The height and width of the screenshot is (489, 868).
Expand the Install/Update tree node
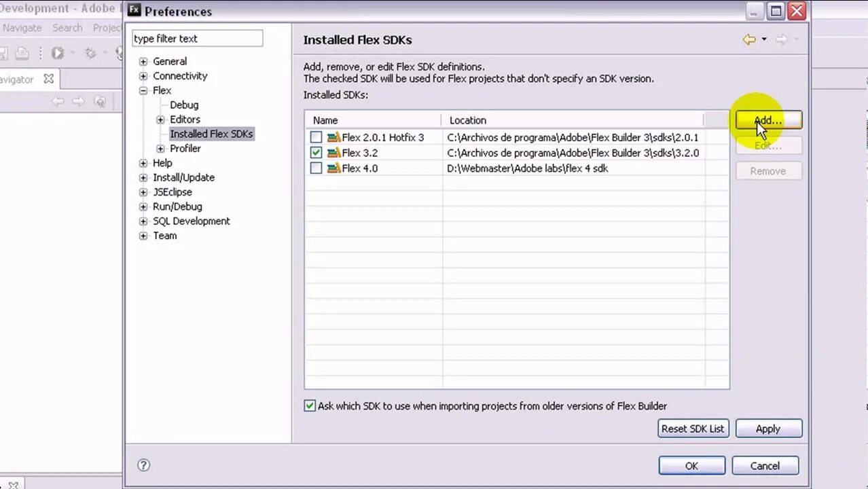click(143, 177)
